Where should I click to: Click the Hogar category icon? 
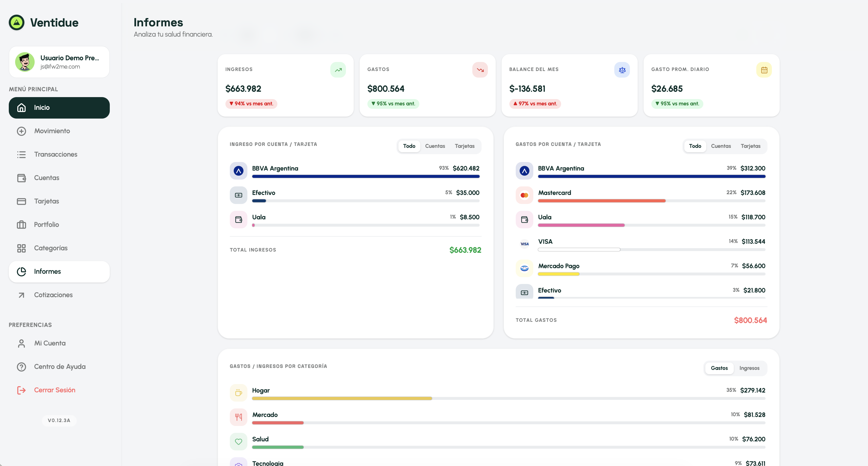pos(239,393)
